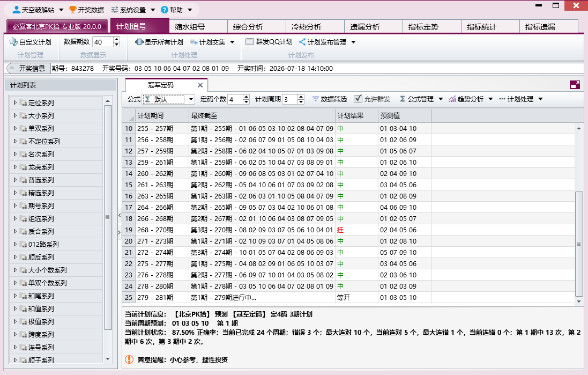Click the plan list vertical scrollbar thumb
This screenshot has width=588, height=375.
coord(108,217)
